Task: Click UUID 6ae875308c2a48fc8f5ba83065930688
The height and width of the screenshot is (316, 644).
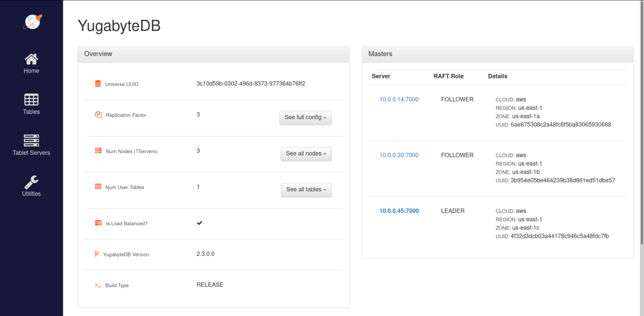Action: pos(553,125)
